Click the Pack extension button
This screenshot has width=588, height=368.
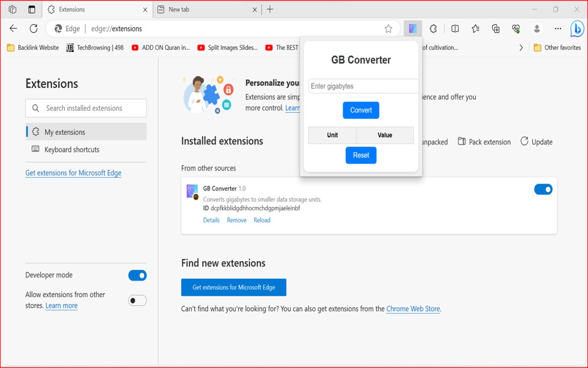point(484,142)
